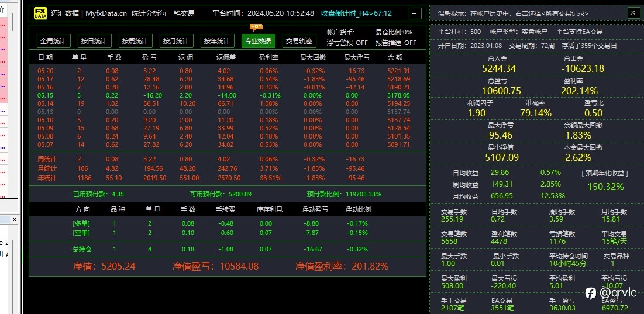The image size is (644, 314).
Task: Click the balance value 5091.71
Action: (398, 144)
